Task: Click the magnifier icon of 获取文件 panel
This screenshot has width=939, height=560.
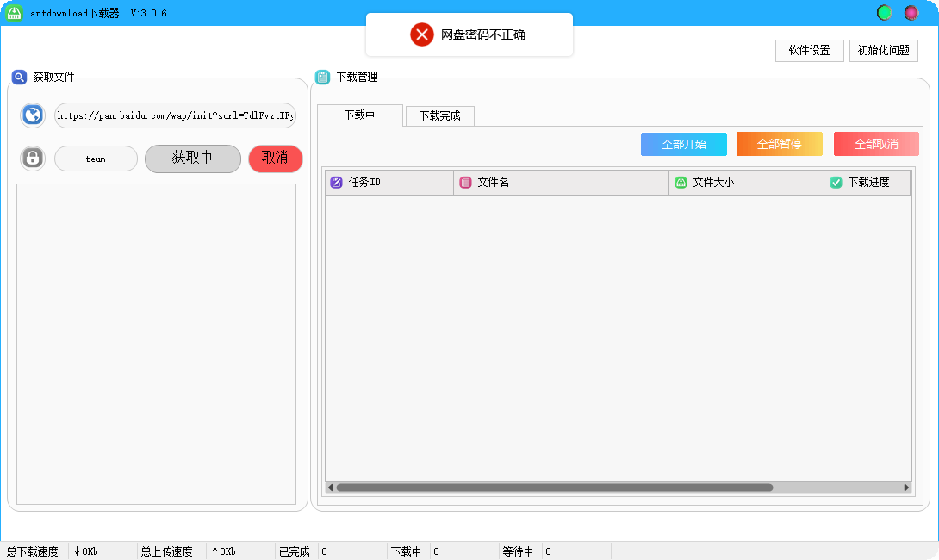Action: coord(19,77)
